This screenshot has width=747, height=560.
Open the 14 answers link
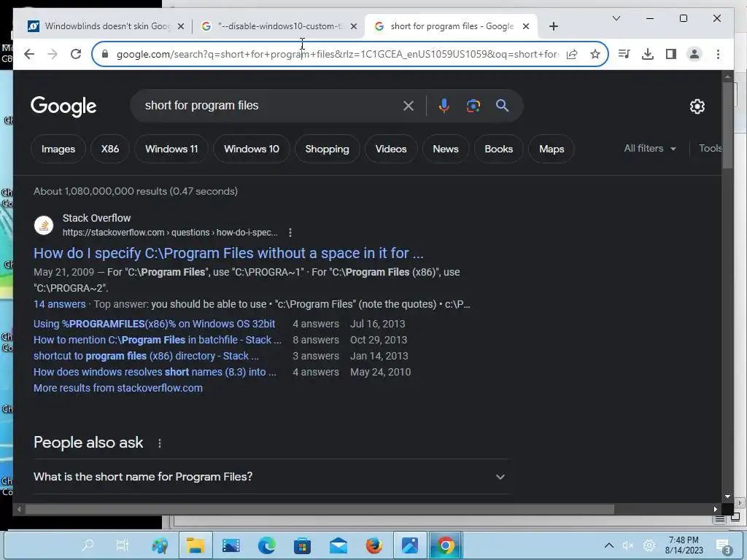coord(60,304)
